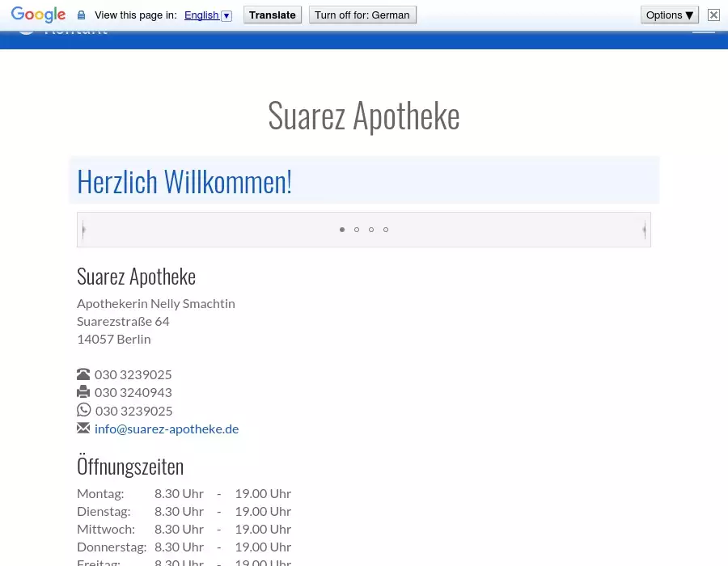Click the telephone icon beside 030 3239025
Image resolution: width=728 pixels, height=566 pixels.
(83, 374)
